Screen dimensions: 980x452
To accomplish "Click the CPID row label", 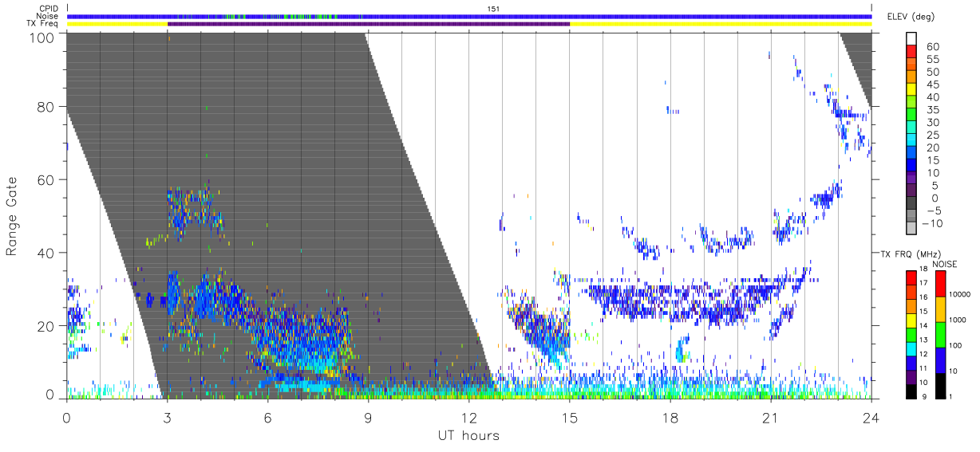I will click(47, 9).
